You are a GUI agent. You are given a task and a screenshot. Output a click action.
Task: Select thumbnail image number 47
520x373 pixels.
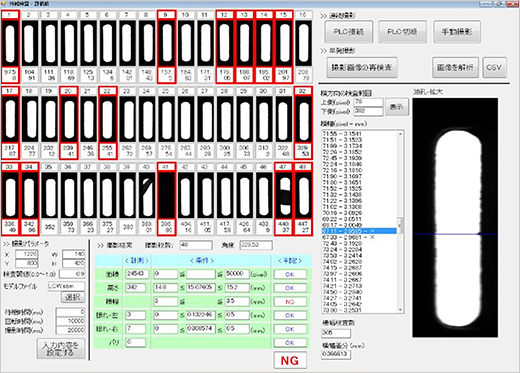[x=284, y=199]
